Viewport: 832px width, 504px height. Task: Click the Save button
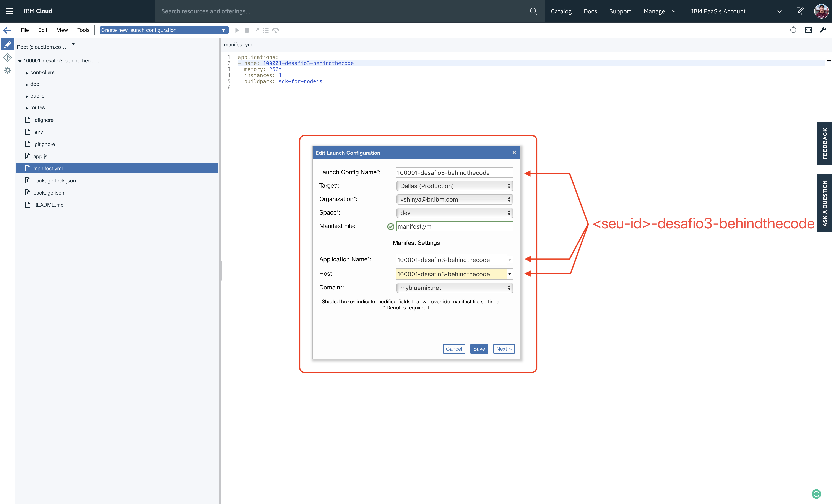point(479,349)
